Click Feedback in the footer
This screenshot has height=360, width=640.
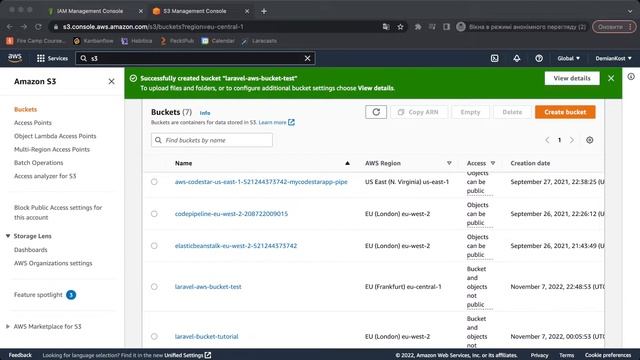(20, 355)
